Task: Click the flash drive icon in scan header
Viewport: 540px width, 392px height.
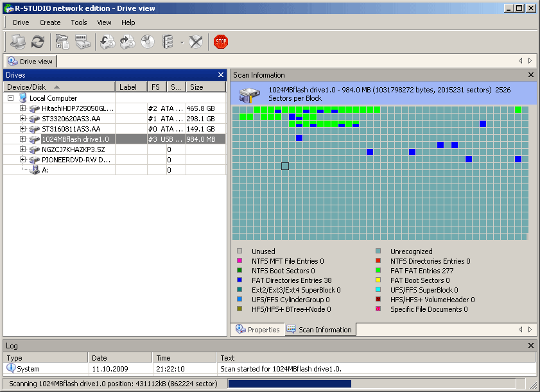Action: (249, 95)
